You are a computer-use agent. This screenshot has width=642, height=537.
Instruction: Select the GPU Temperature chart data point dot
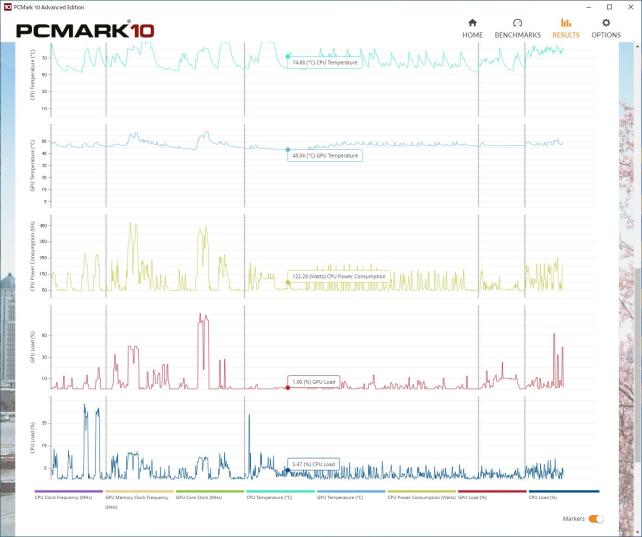tap(288, 150)
